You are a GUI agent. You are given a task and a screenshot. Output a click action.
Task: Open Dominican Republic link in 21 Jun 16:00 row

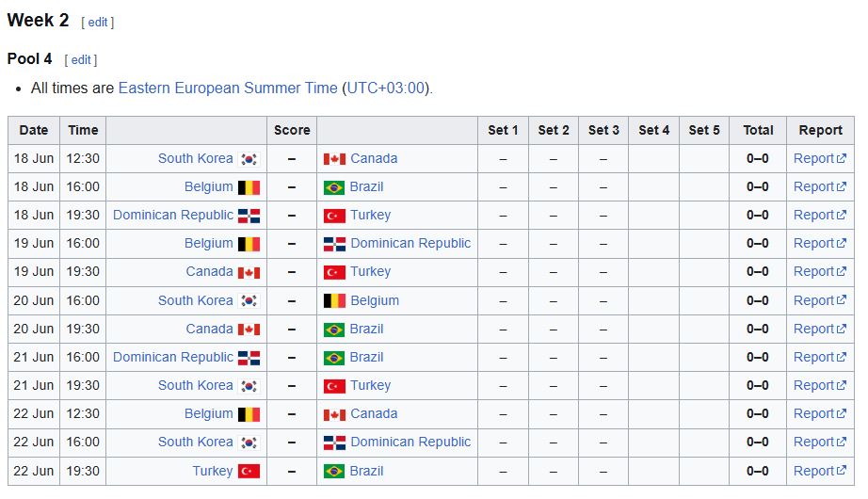(172, 357)
